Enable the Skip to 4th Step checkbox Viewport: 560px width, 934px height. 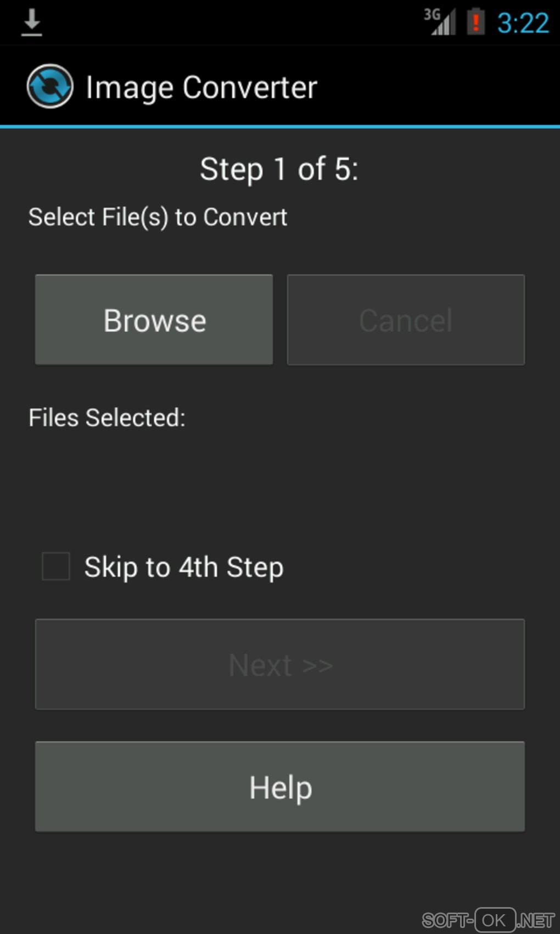tap(56, 566)
